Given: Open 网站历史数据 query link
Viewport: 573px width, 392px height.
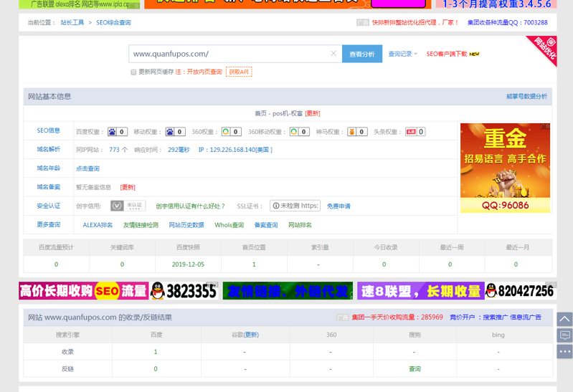Looking at the screenshot, I should 186,225.
